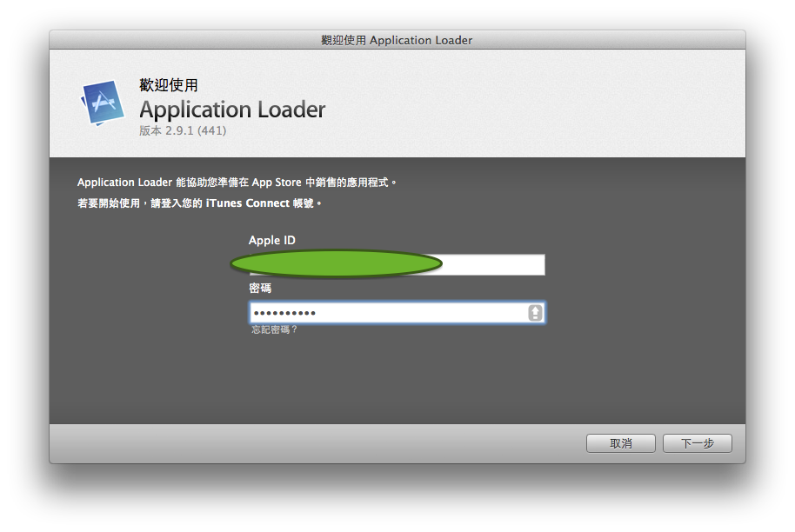
Task: Click the 密碼 label above password field
Action: [x=260, y=289]
